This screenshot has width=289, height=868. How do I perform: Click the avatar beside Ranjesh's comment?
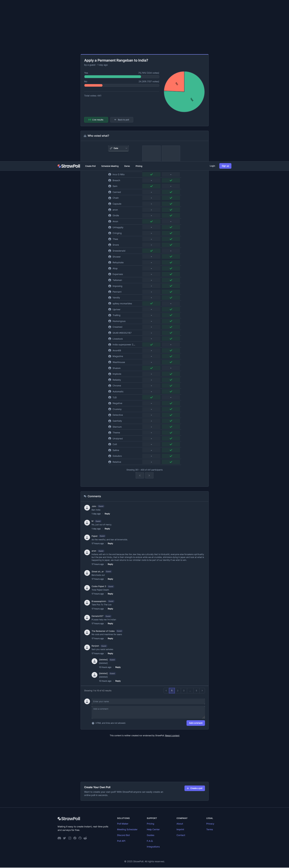point(87,647)
